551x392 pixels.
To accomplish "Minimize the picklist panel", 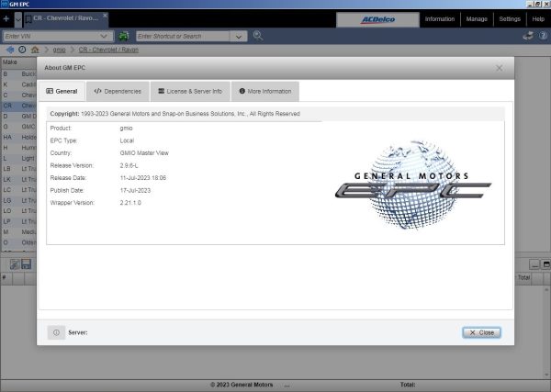I will 534,264.
